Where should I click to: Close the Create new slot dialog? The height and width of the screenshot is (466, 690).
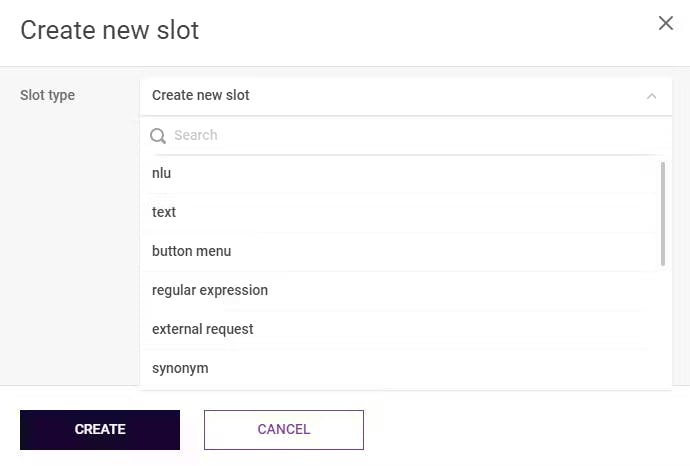point(665,23)
